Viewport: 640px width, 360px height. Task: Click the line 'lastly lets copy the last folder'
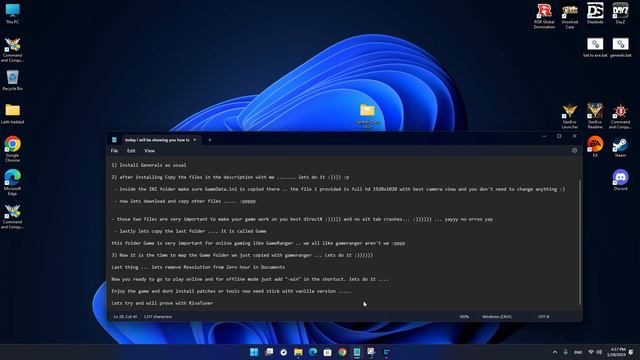click(190, 231)
